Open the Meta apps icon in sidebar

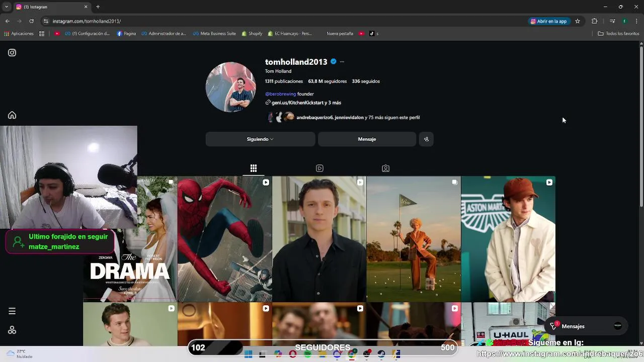12,330
